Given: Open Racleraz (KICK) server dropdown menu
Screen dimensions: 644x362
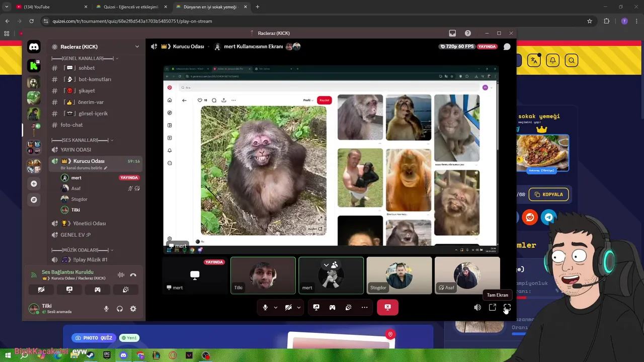Looking at the screenshot, I should (96, 46).
